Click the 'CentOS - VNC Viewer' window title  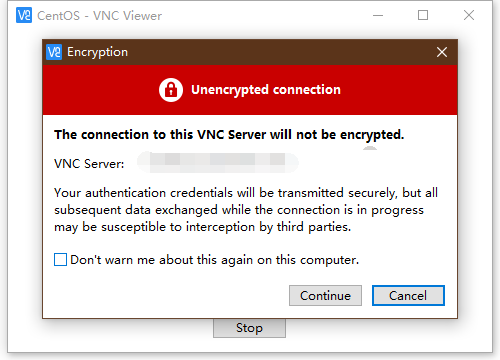coord(99,16)
